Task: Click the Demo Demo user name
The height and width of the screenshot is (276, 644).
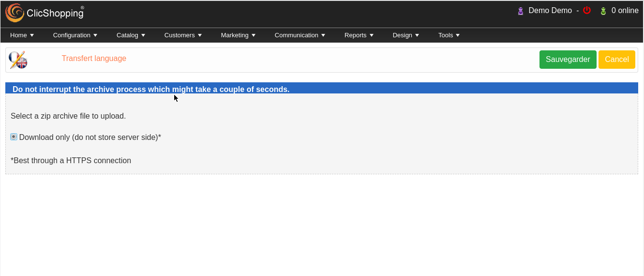Action: [x=550, y=11]
